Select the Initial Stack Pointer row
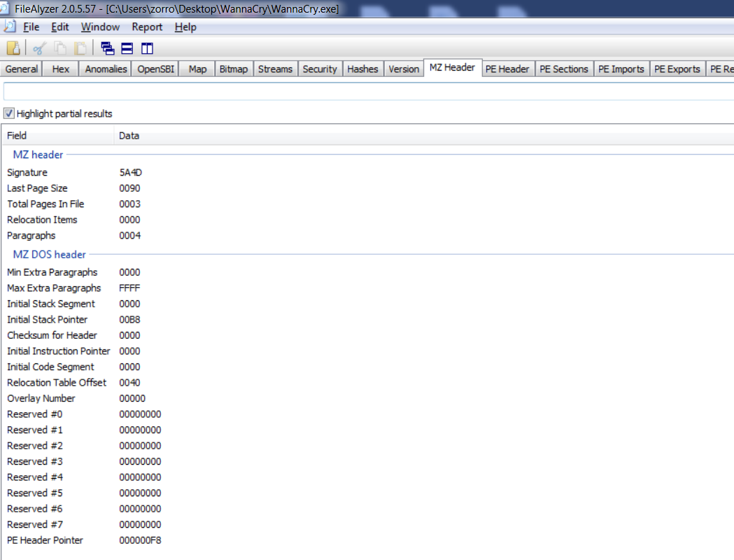Image resolution: width=734 pixels, height=560 pixels. tap(368, 319)
